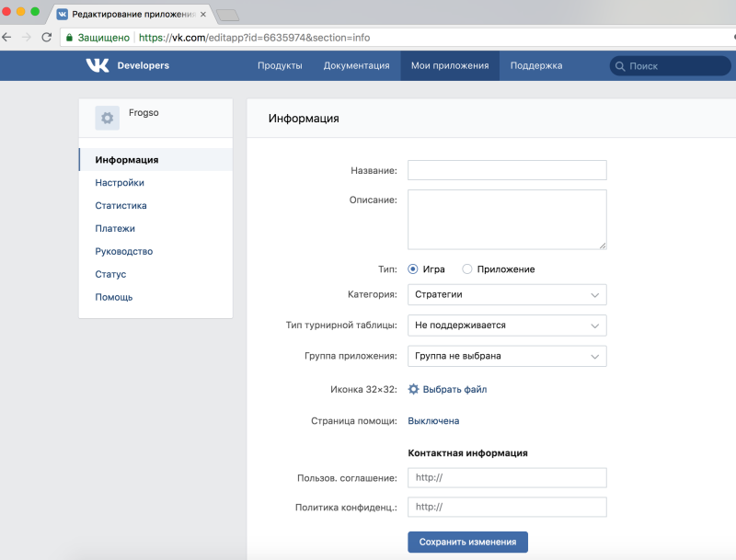Select the Игра radio button
The width and height of the screenshot is (736, 560).
pyautogui.click(x=412, y=269)
